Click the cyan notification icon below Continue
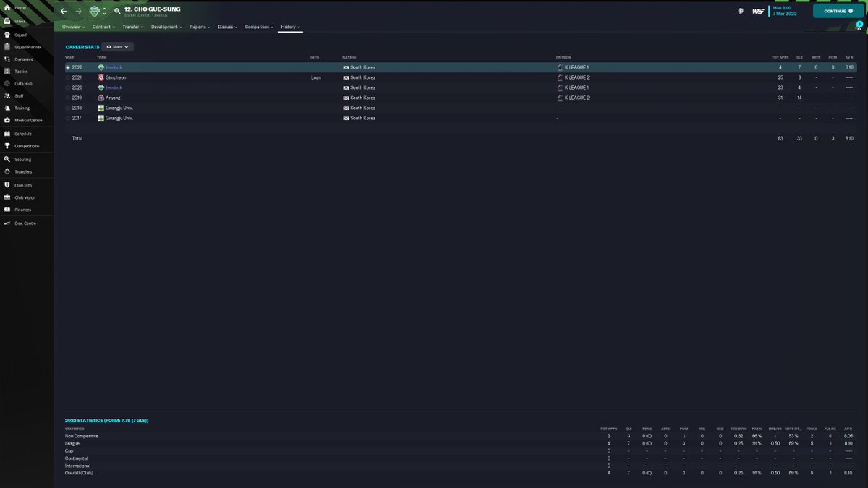868x488 pixels. [x=859, y=24]
